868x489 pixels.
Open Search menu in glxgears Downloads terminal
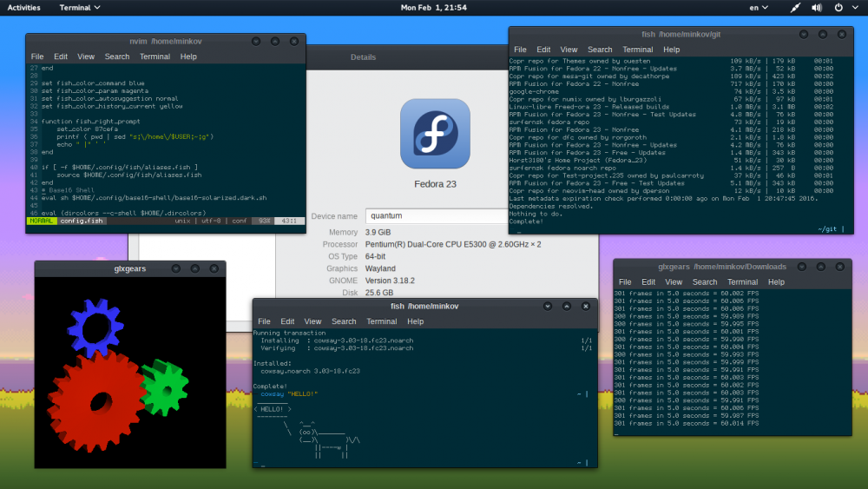click(x=705, y=282)
